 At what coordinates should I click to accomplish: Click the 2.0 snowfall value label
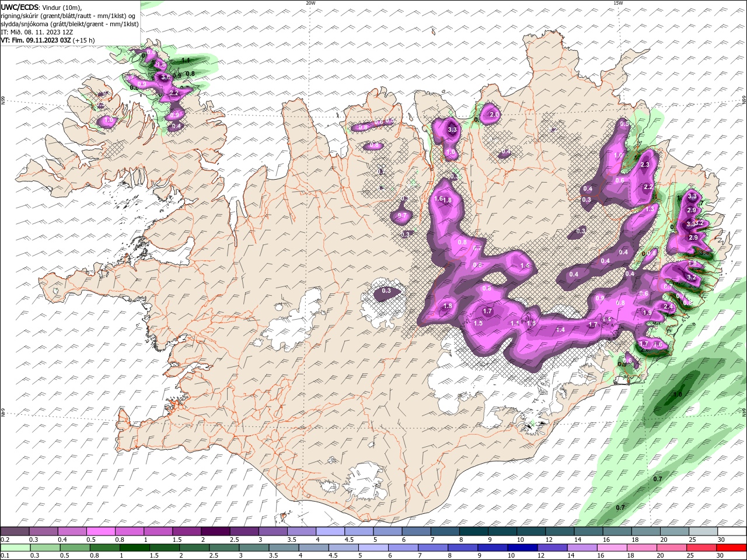(x=494, y=114)
